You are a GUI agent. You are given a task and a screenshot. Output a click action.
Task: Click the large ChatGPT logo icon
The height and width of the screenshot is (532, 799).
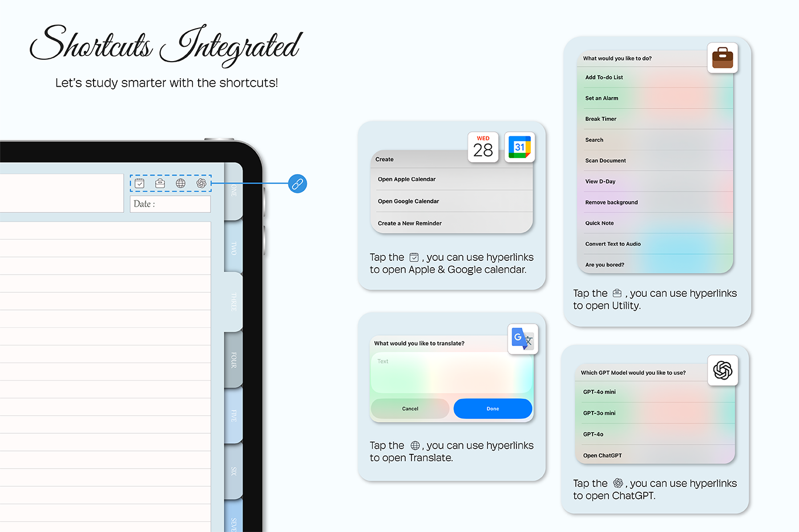point(723,370)
